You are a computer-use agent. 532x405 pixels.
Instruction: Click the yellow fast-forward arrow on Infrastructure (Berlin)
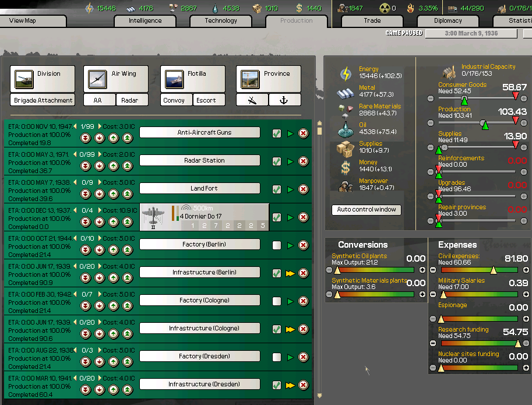click(290, 272)
